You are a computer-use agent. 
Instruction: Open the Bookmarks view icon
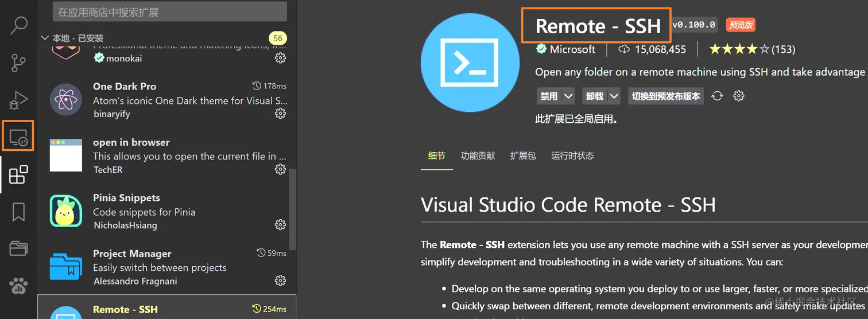click(x=19, y=212)
